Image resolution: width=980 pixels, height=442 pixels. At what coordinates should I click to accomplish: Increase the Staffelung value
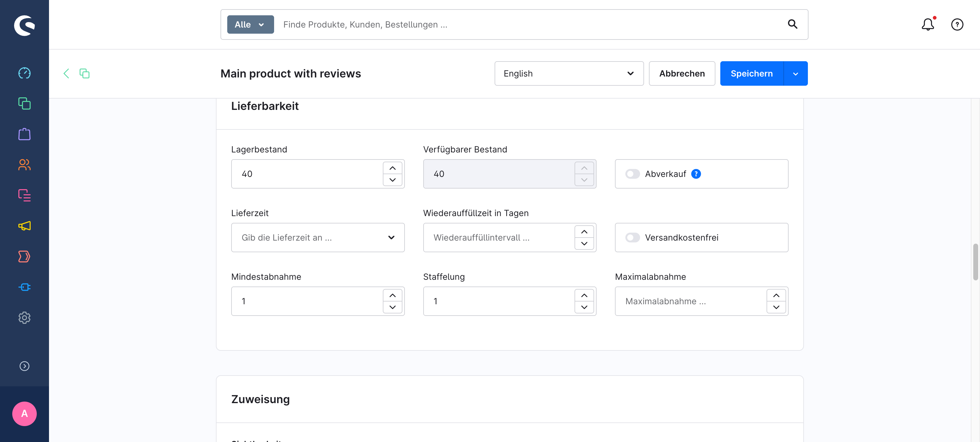(x=584, y=296)
